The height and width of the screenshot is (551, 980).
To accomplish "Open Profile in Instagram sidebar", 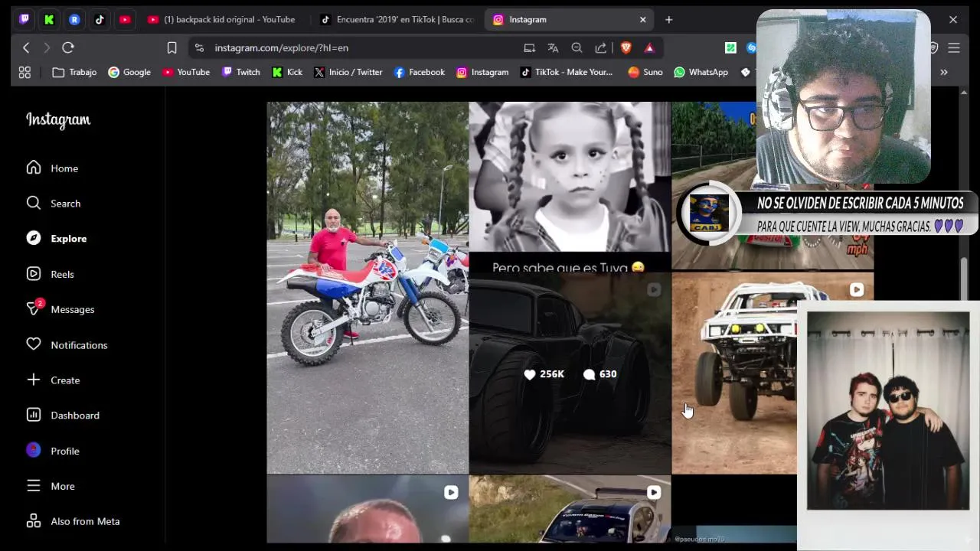I will point(53,451).
